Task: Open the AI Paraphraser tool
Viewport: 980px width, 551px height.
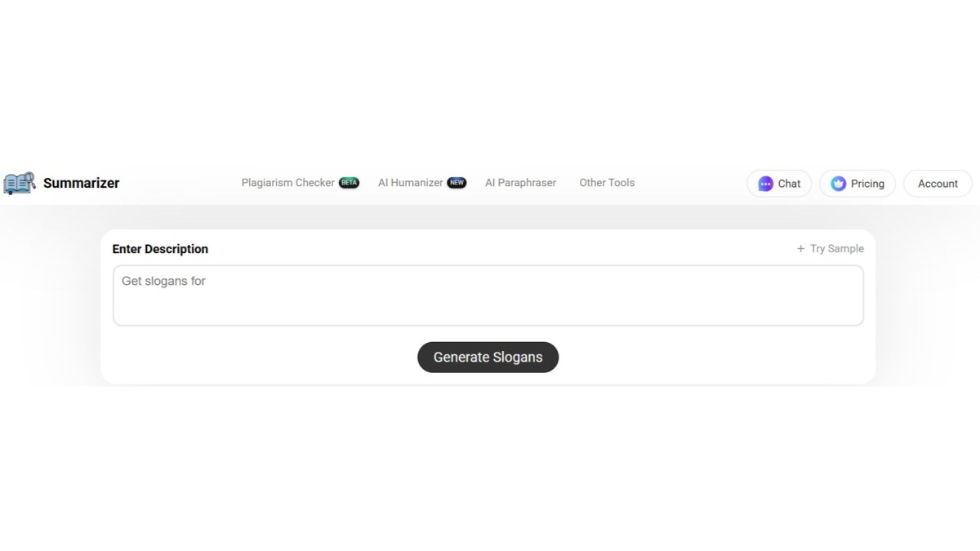Action: (520, 183)
